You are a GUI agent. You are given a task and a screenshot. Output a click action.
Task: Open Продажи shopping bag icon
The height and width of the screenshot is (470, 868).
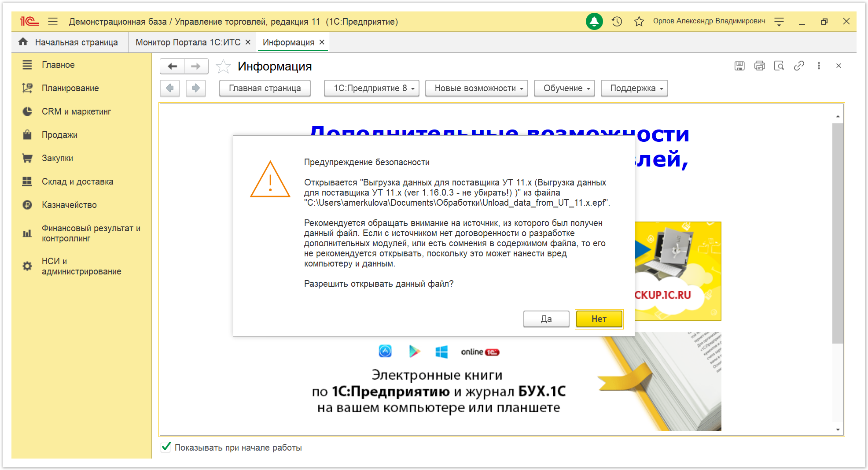click(x=27, y=135)
